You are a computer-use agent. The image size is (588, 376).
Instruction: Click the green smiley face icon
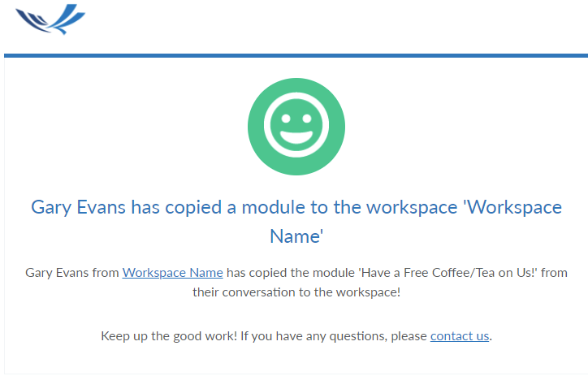(x=296, y=127)
